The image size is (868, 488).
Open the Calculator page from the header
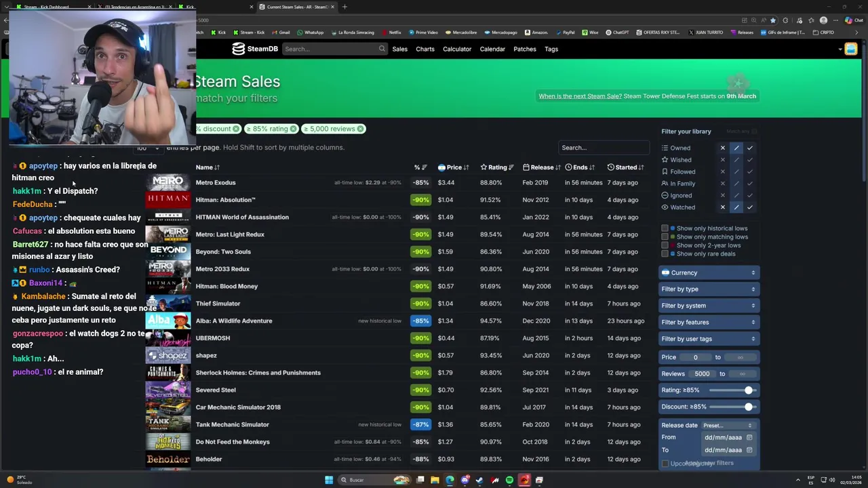tap(457, 49)
